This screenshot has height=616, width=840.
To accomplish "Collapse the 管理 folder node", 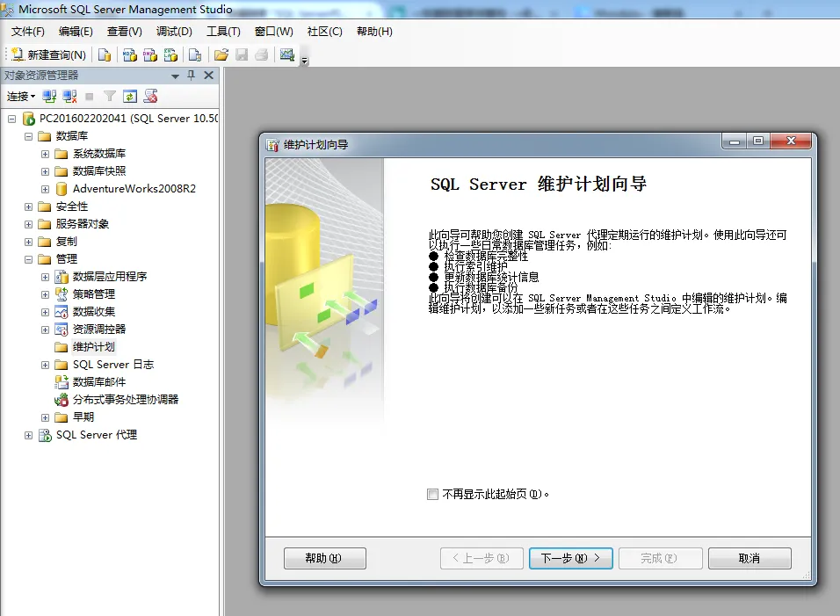I will click(28, 260).
